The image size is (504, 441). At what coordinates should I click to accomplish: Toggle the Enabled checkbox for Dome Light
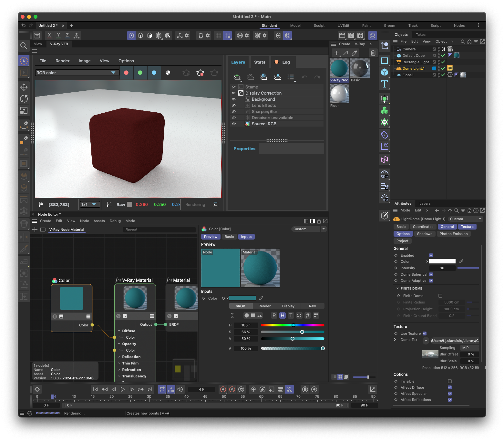(431, 255)
